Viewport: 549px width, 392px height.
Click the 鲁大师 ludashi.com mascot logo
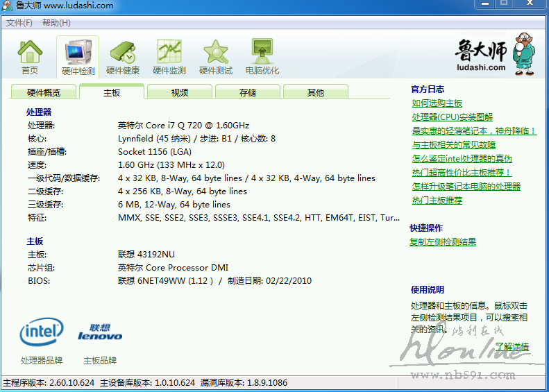[494, 53]
